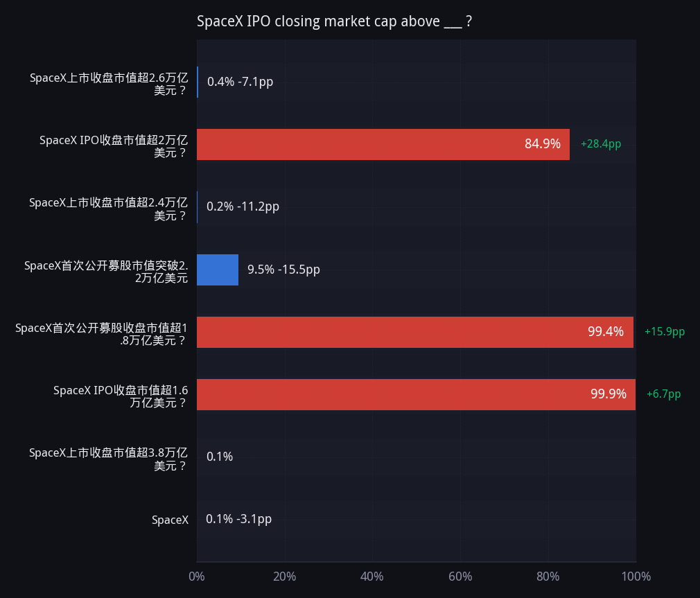The height and width of the screenshot is (598, 700).
Task: Click the 0.1% -3.1pp value label
Action: 239,520
